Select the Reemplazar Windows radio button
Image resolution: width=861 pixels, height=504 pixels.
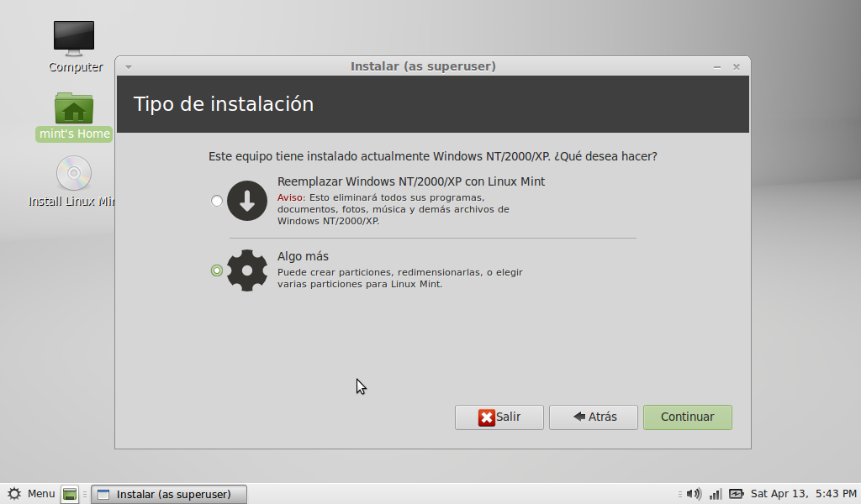(217, 201)
